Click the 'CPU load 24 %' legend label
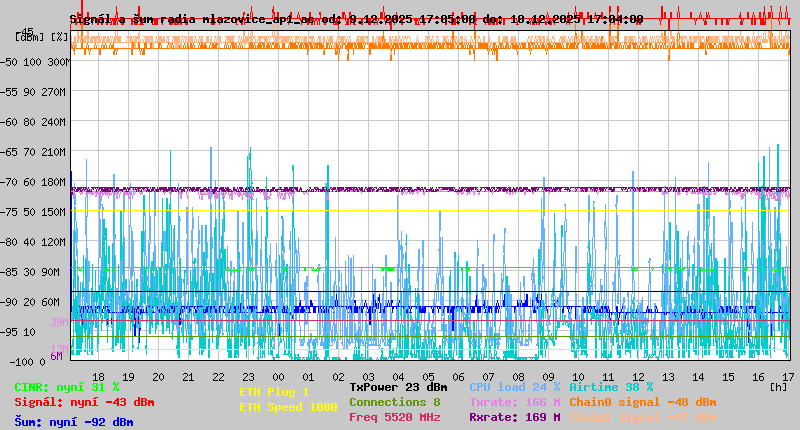Screen dimensions: 800x430 515,387
